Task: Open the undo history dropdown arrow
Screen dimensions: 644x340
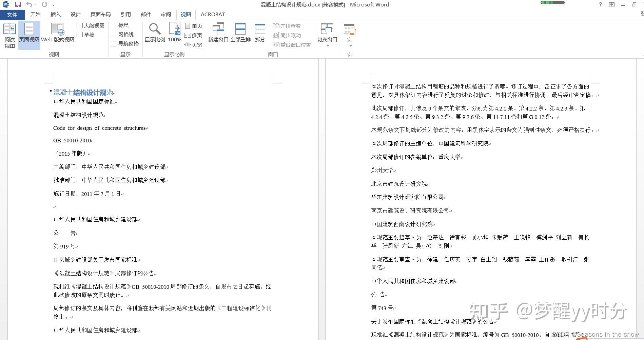Action: click(x=35, y=5)
